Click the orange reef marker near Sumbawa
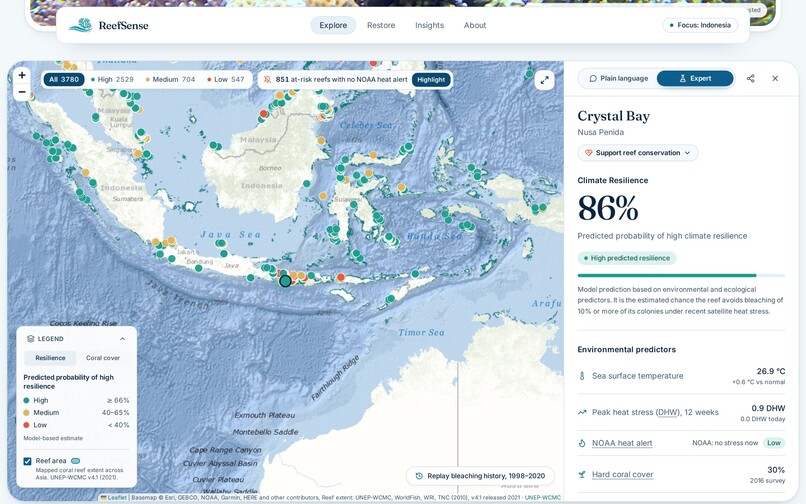The image size is (806, 504). [x=340, y=277]
